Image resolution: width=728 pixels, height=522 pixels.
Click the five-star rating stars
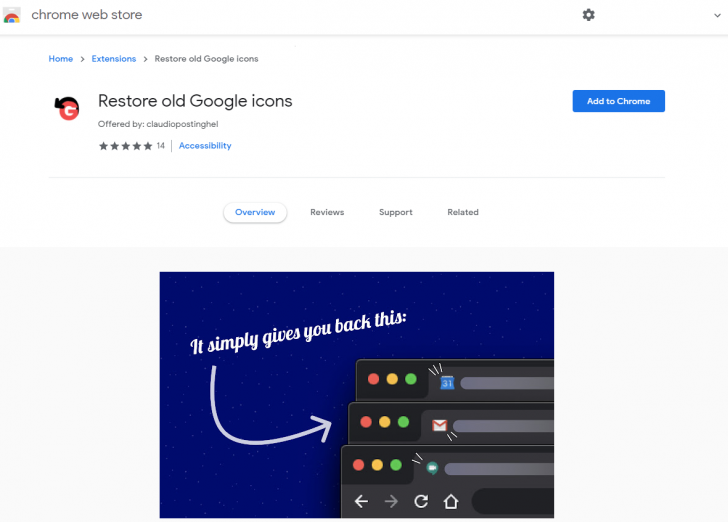pos(125,146)
